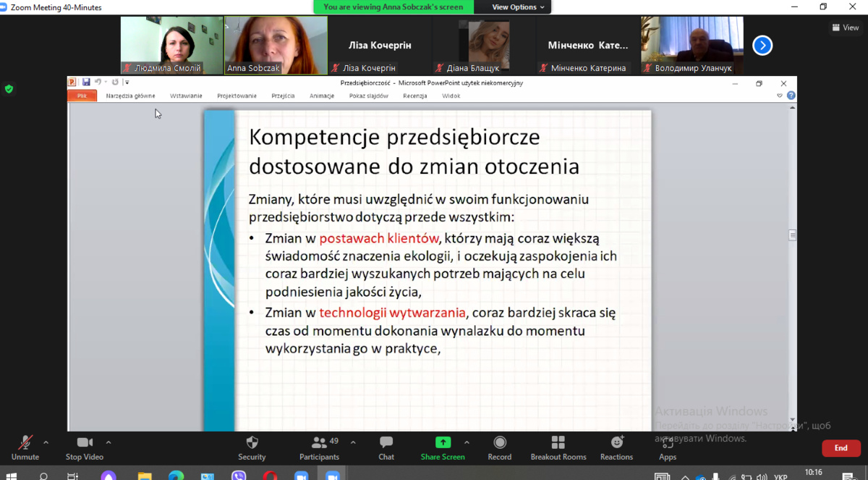Open the Plik tab in PowerPoint
This screenshot has height=480, width=868.
pyautogui.click(x=82, y=96)
